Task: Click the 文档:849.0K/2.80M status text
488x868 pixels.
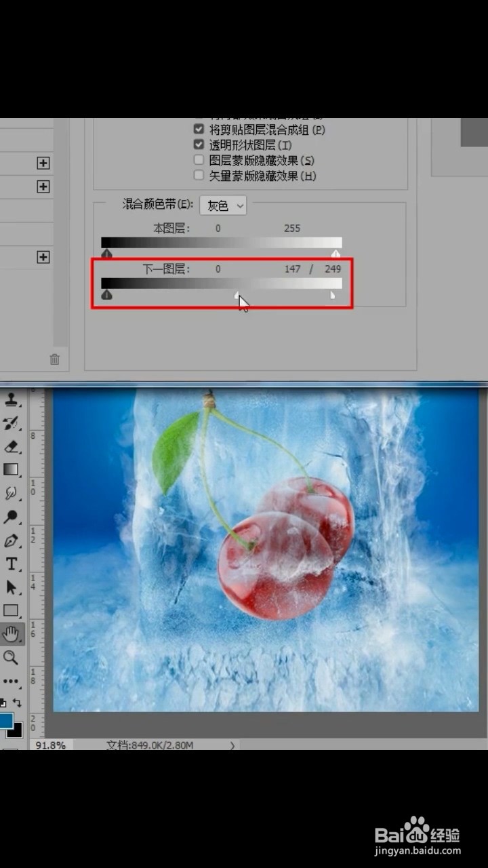Action: pos(150,745)
